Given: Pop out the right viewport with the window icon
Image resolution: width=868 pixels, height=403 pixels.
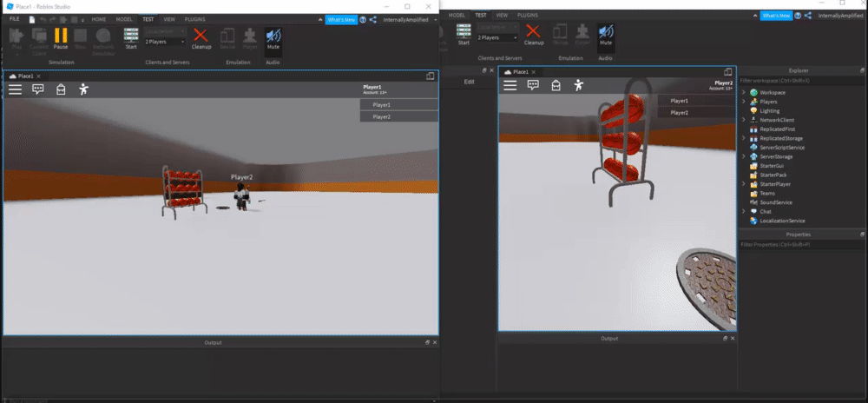Looking at the screenshot, I should tap(728, 72).
